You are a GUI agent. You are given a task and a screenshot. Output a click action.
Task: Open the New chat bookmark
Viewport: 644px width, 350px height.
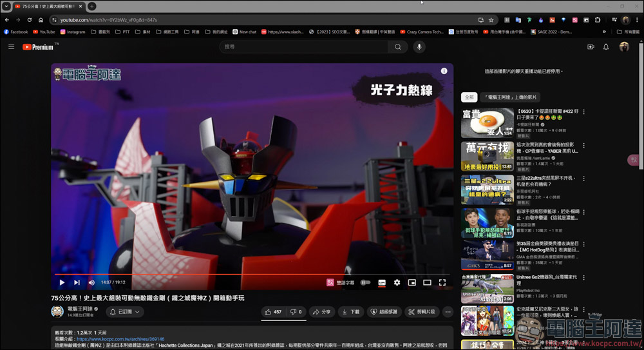coord(244,32)
